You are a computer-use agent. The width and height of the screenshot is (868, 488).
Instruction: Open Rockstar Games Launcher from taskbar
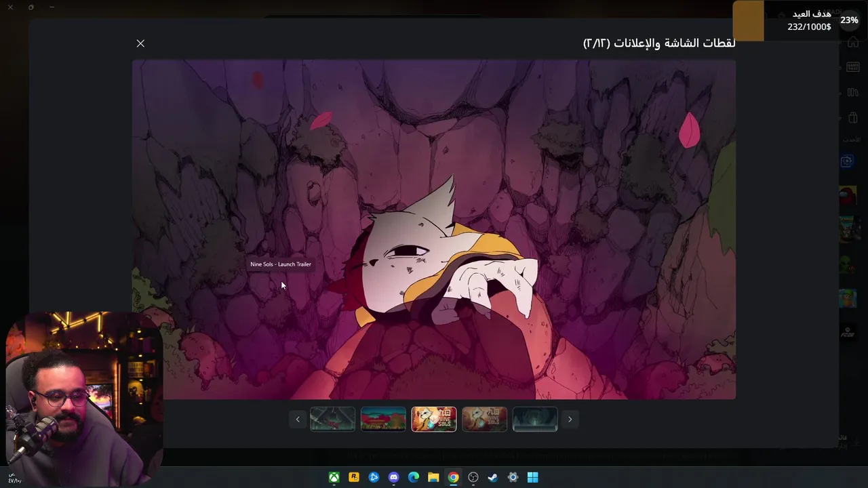click(354, 477)
